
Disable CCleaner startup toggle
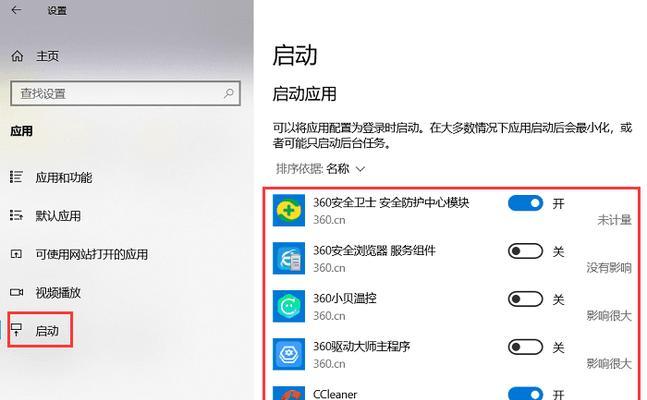[525, 393]
